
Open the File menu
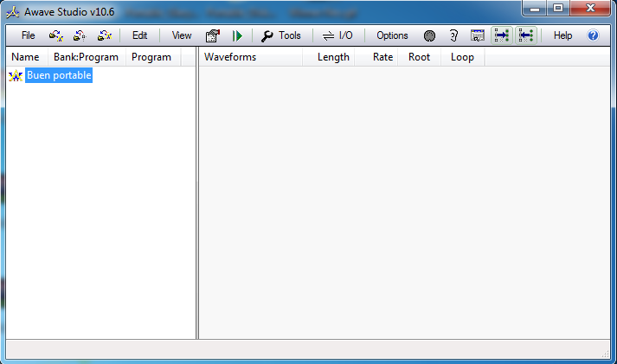pos(28,35)
